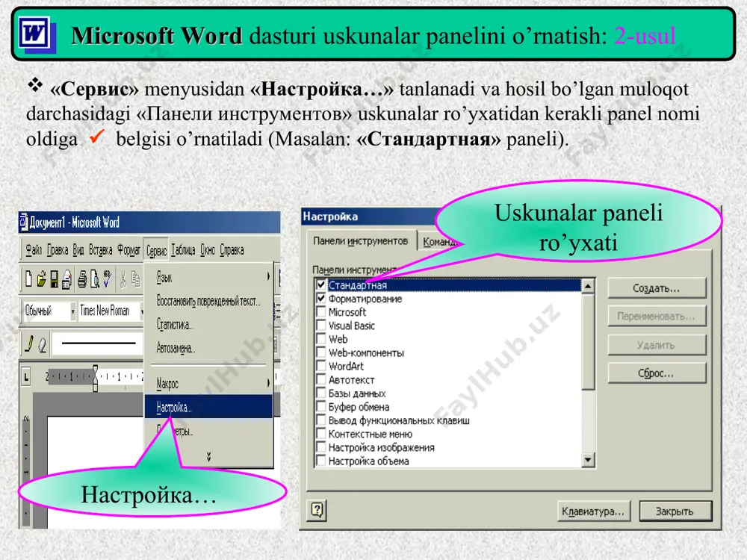
Task: Uncheck the Форматирование toolbar checkbox
Action: (321, 299)
